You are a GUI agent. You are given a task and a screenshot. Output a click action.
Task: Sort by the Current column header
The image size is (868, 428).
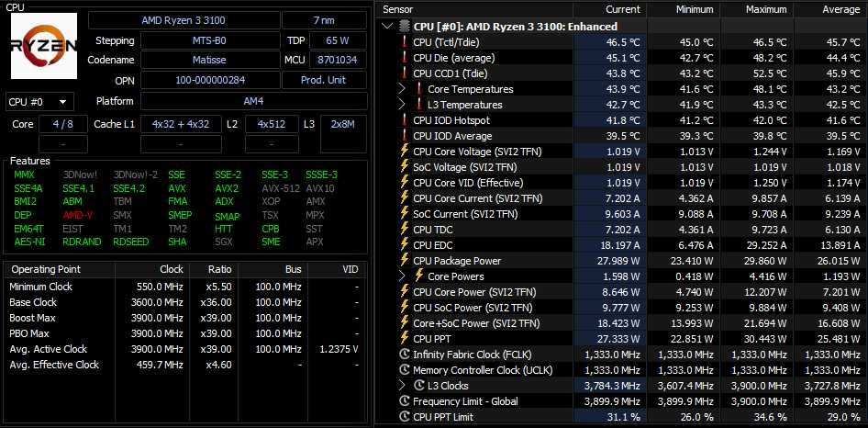[x=610, y=9]
